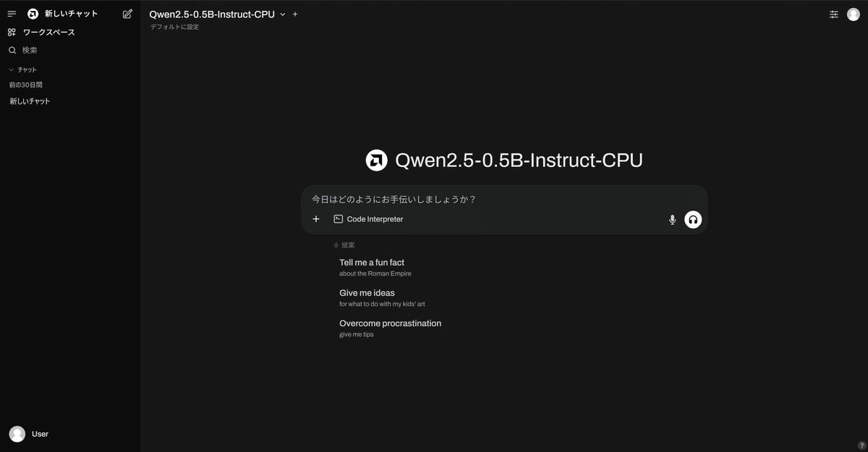This screenshot has width=868, height=452.
Task: Choose the Tell me a fun fact suggestion
Action: point(371,263)
